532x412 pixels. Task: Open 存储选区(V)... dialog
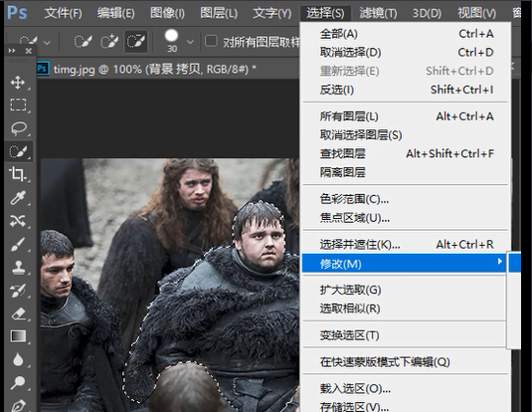point(407,406)
